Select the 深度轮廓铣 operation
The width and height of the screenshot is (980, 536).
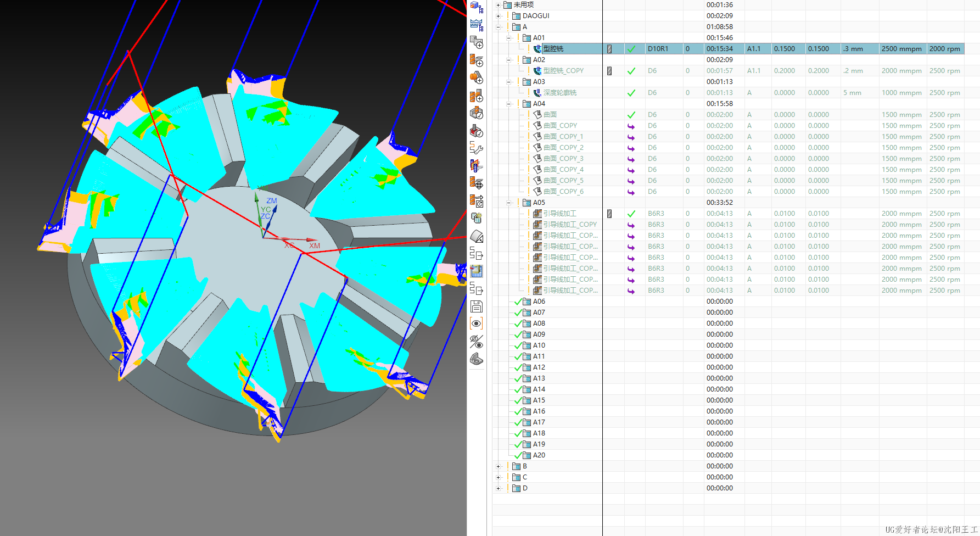(x=560, y=93)
